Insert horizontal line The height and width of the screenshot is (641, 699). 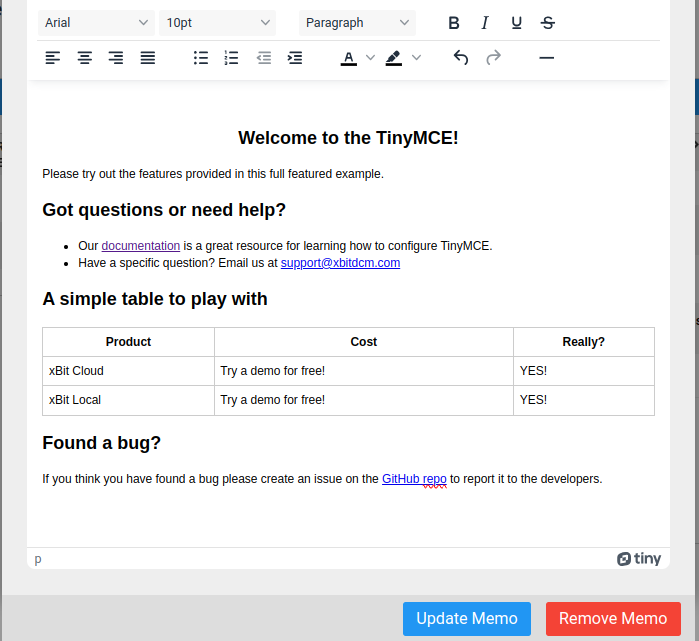[546, 58]
